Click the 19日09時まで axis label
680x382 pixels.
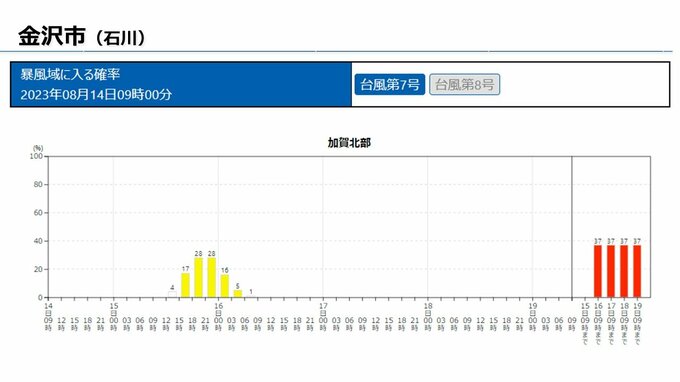(637, 323)
